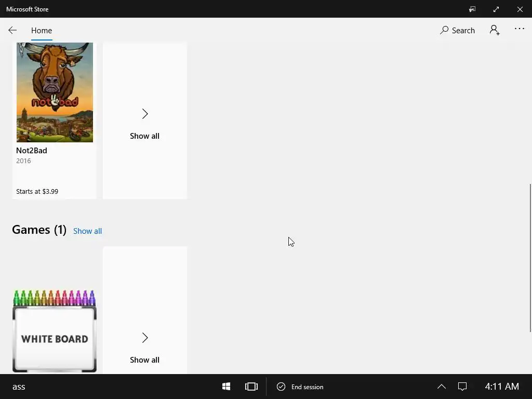Click the 4:11 AM clock
The height and width of the screenshot is (399, 532).
pyautogui.click(x=502, y=387)
